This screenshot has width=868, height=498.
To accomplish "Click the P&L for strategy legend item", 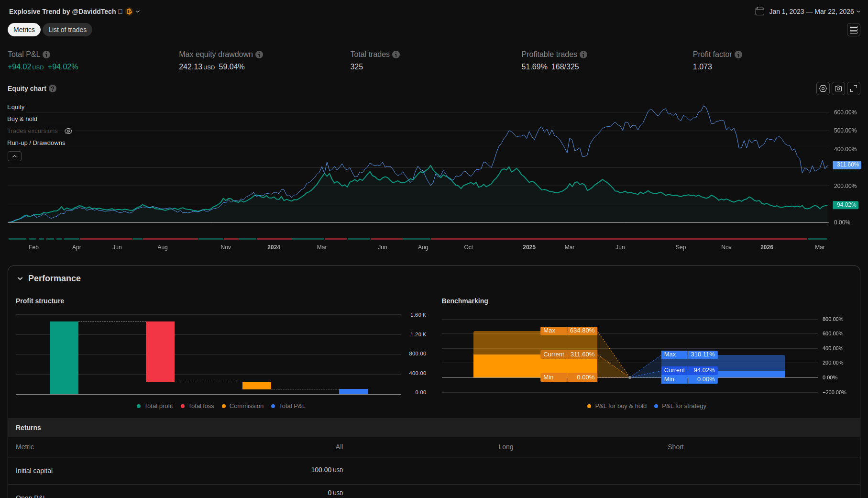I will click(680, 406).
